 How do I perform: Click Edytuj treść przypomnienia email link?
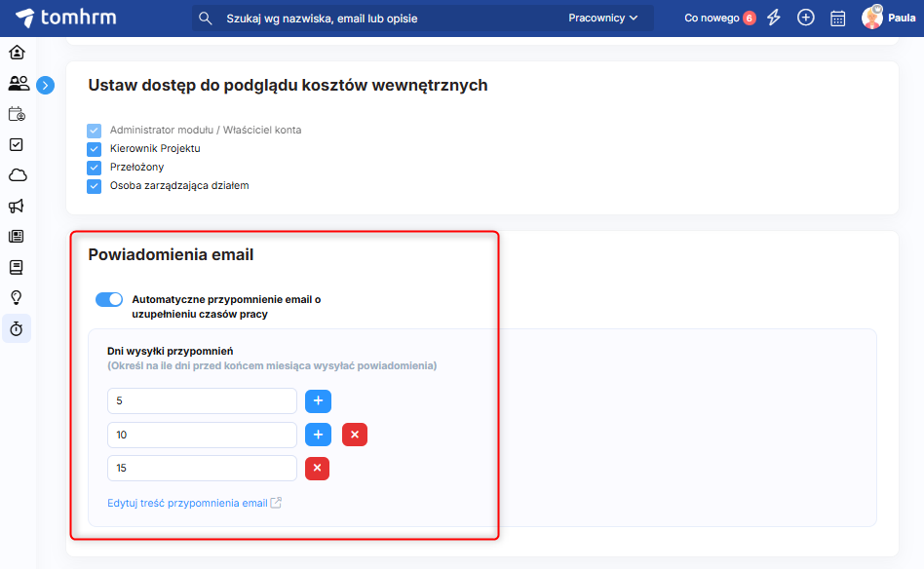[187, 504]
